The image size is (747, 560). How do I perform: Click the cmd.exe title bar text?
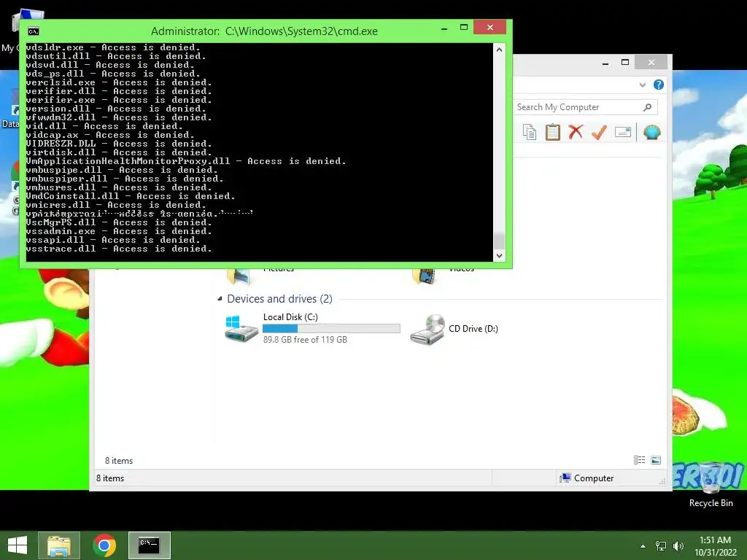[264, 31]
